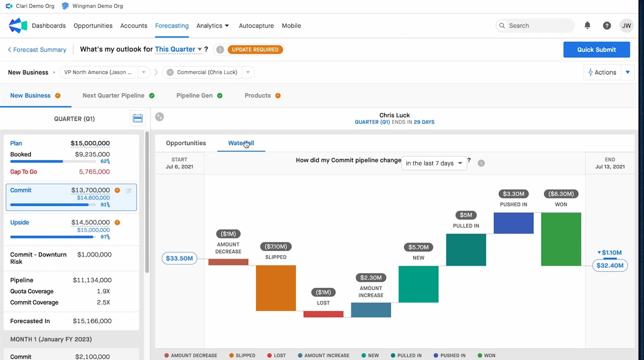This screenshot has width=644, height=360.
Task: Toggle the Lost legend item
Action: (x=277, y=356)
